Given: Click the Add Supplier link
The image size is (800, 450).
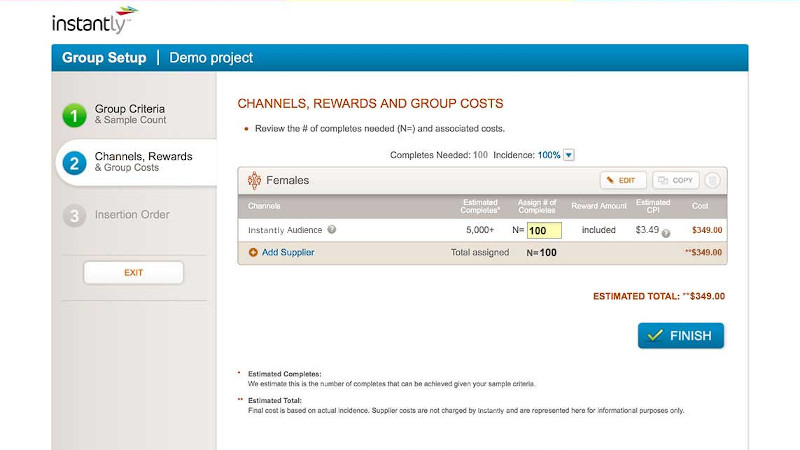Looking at the screenshot, I should [x=288, y=253].
